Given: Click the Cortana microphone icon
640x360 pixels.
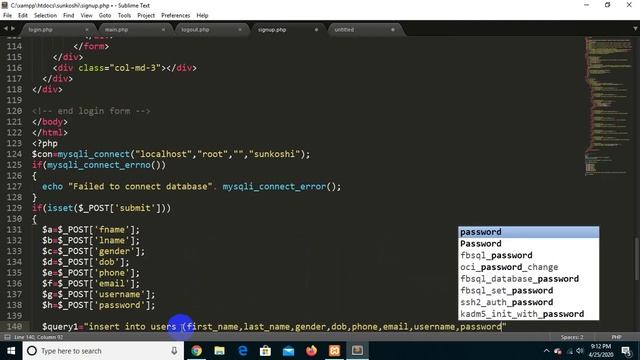Looking at the screenshot, I should (174, 351).
